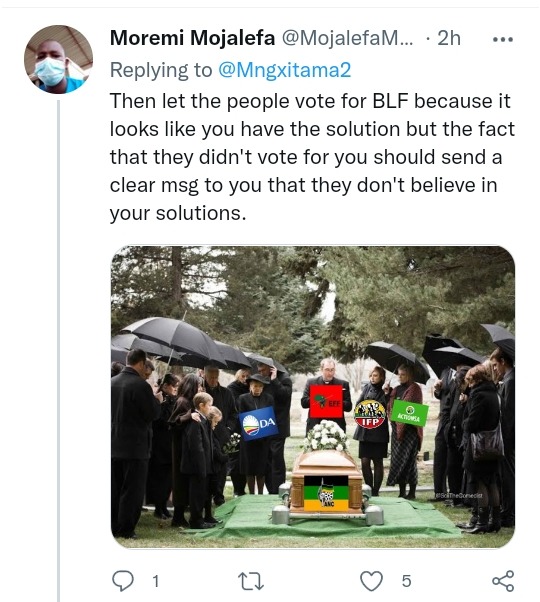This screenshot has width=540, height=602.
Task: Click the IFP logo in the image
Action: [x=370, y=414]
